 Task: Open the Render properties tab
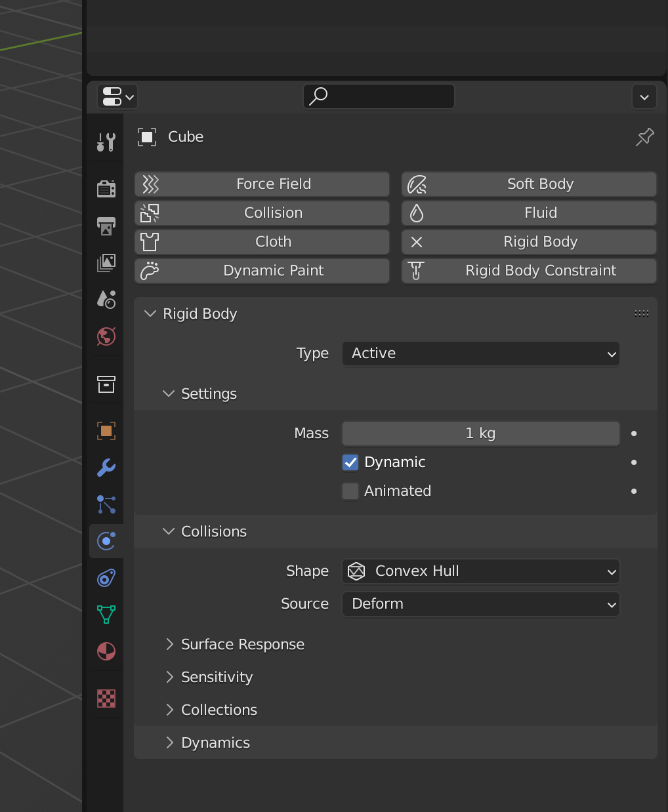[106, 189]
